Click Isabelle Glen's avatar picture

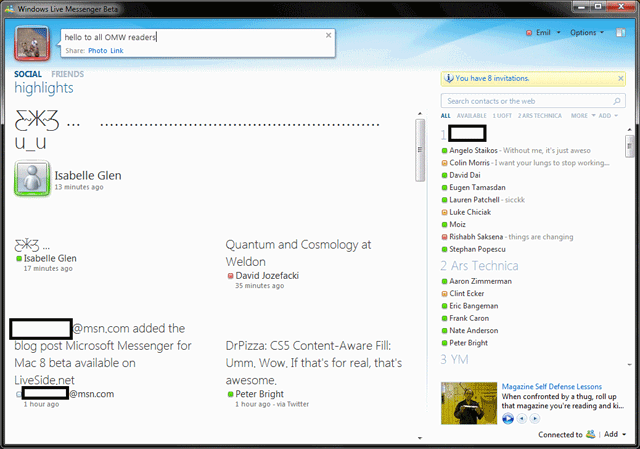32,178
